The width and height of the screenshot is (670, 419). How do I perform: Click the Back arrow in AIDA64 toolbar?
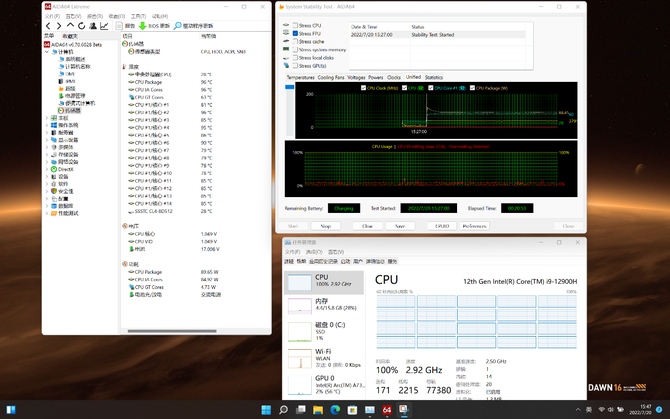48,26
